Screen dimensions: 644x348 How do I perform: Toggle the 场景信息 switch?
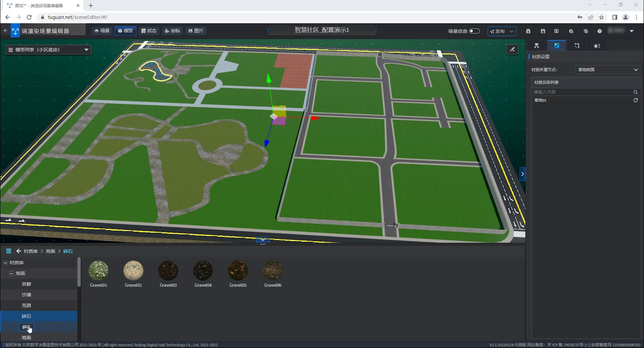[474, 31]
